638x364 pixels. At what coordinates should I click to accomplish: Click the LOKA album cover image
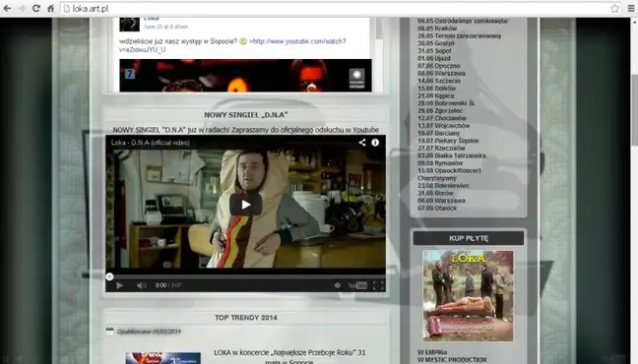click(x=468, y=296)
